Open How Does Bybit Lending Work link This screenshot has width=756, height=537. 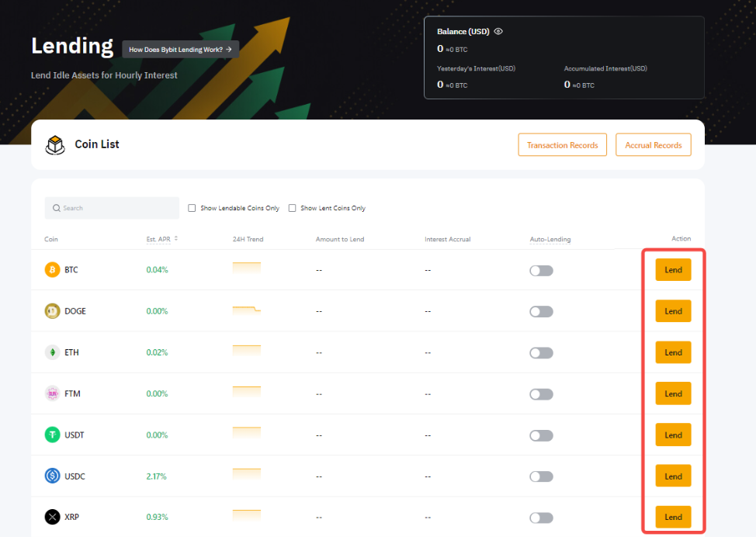180,49
